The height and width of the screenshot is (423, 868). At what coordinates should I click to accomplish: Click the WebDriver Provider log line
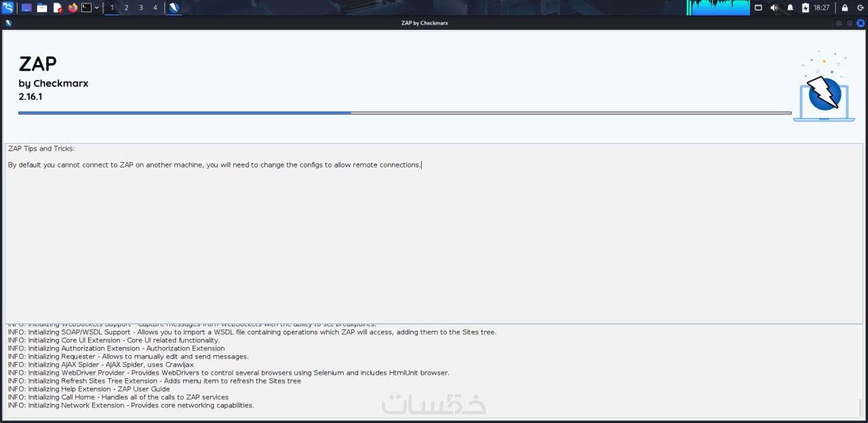pyautogui.click(x=229, y=373)
